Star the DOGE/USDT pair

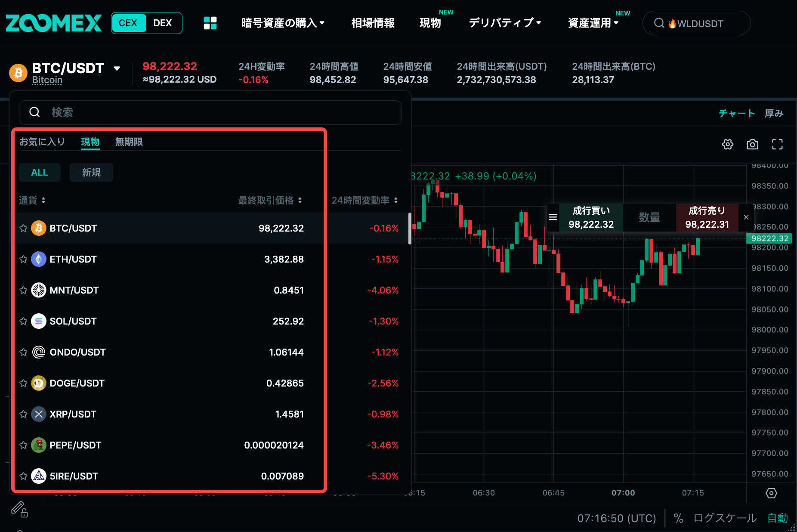[23, 383]
